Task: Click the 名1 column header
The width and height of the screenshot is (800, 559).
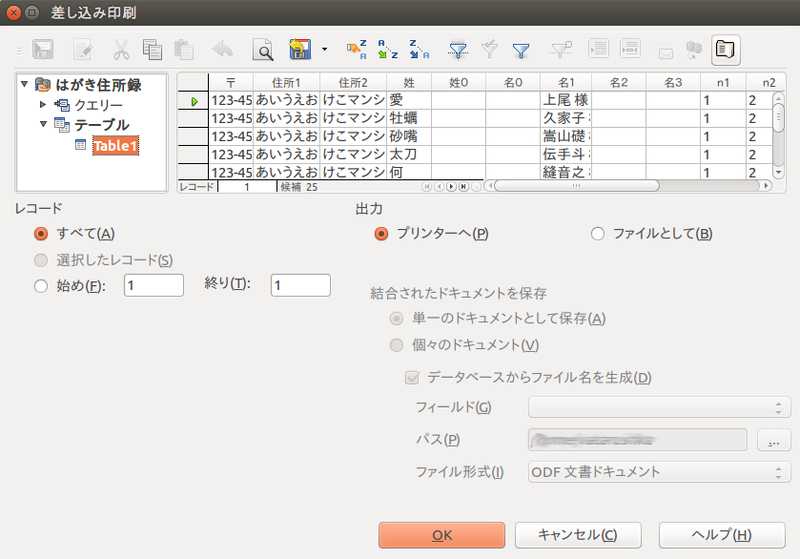Action: [x=566, y=82]
